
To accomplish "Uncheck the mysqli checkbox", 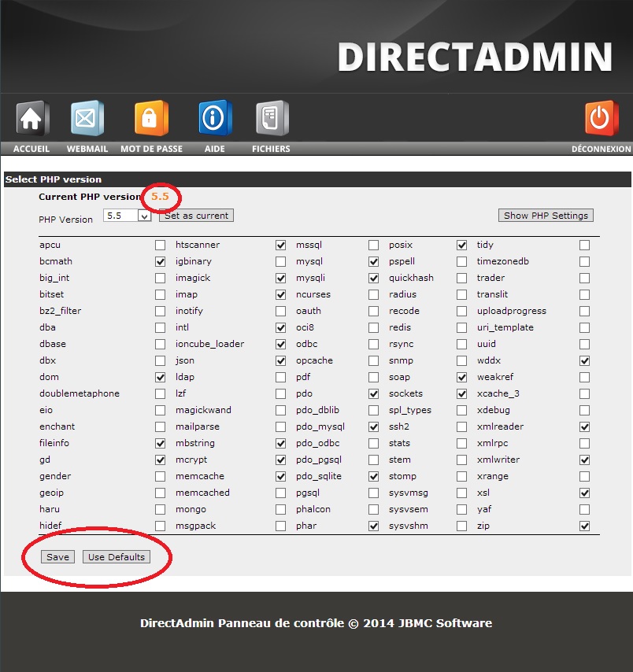I will coord(373,278).
